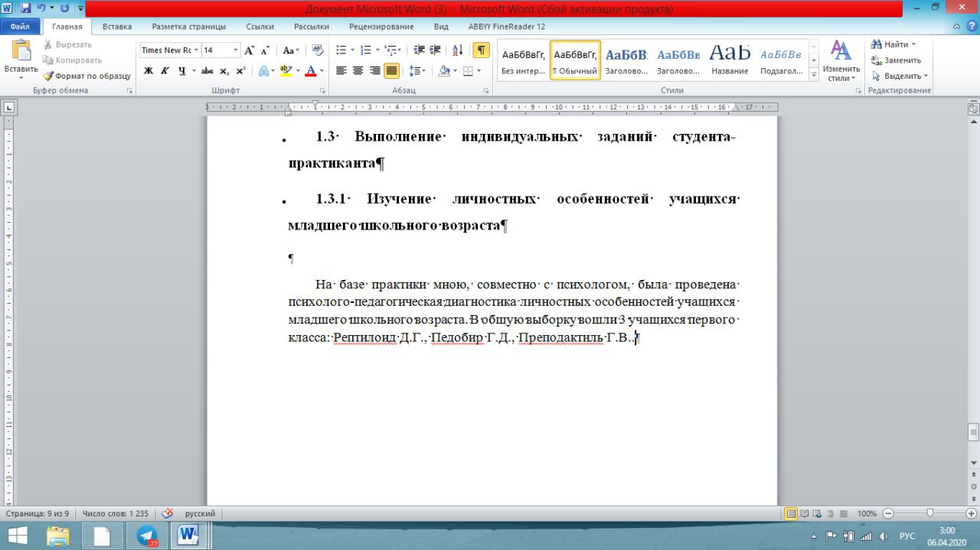
Task: Click increase indent icon
Action: coord(436,50)
